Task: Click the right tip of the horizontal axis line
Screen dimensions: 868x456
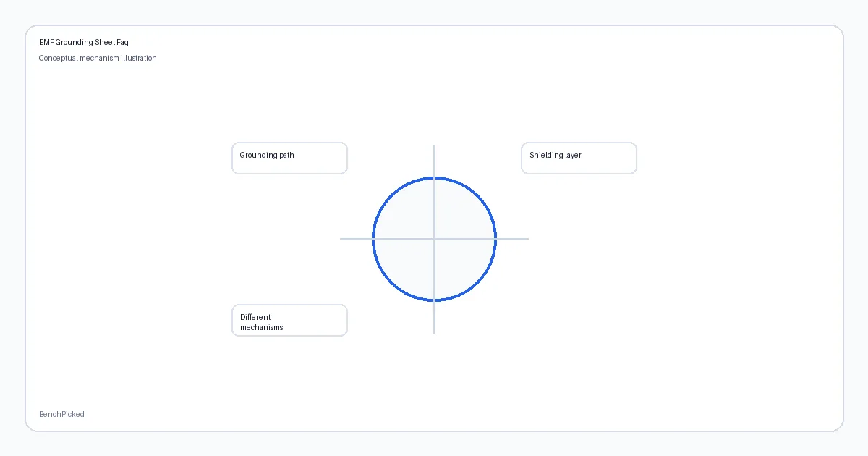Action: [x=527, y=239]
